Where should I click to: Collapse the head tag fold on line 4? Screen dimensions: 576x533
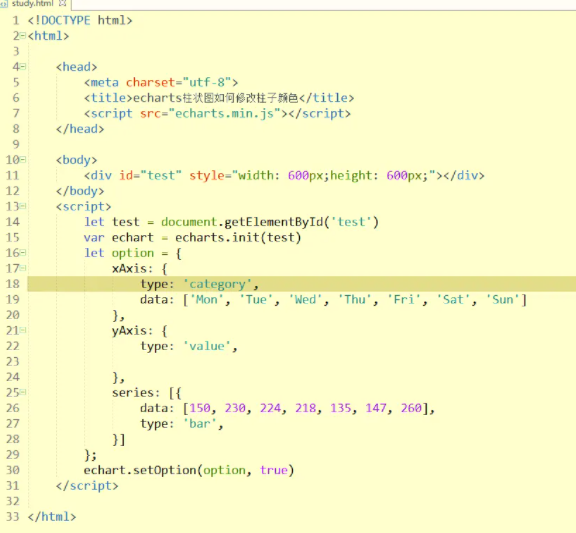click(23, 66)
